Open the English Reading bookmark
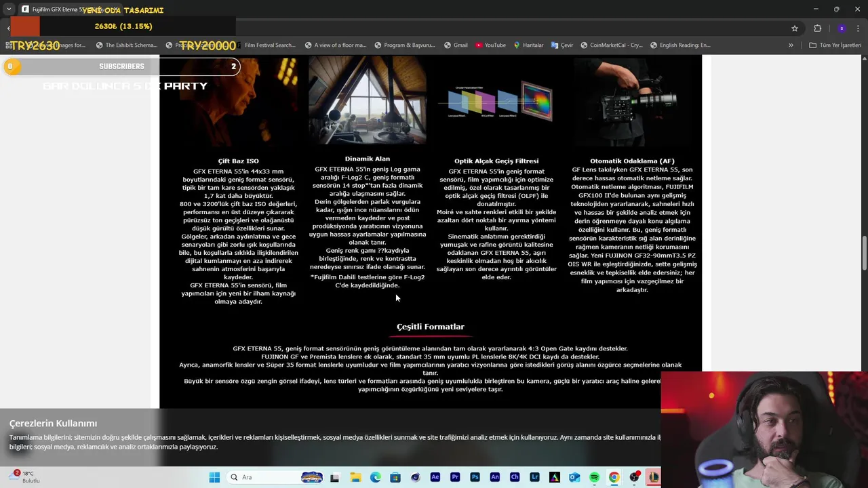The height and width of the screenshot is (488, 868). point(680,45)
